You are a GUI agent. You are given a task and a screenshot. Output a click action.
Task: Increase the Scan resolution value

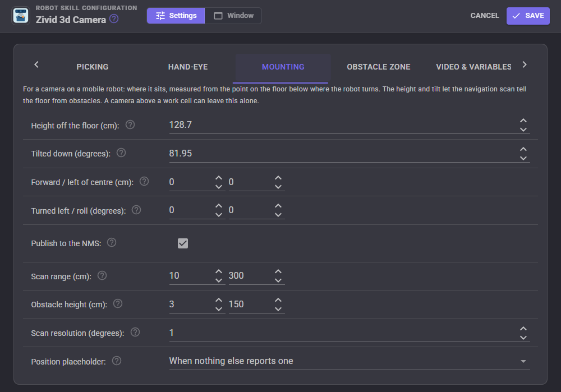pyautogui.click(x=523, y=329)
